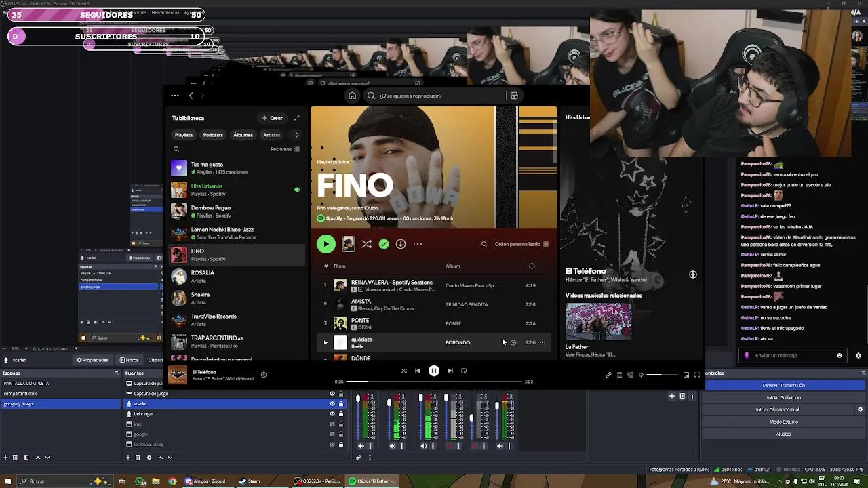Screen dimensions: 868x488
Task: Open Recientes sort dropdown in library
Action: click(285, 149)
